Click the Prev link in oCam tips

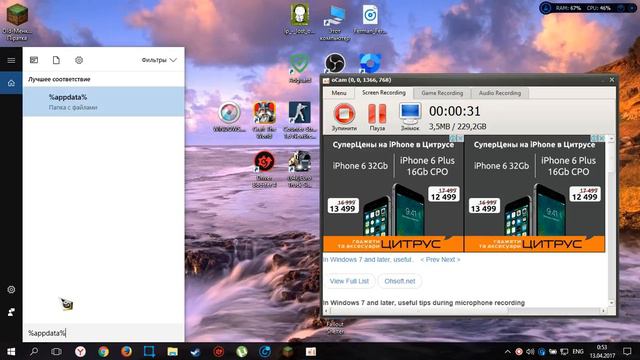click(x=429, y=260)
